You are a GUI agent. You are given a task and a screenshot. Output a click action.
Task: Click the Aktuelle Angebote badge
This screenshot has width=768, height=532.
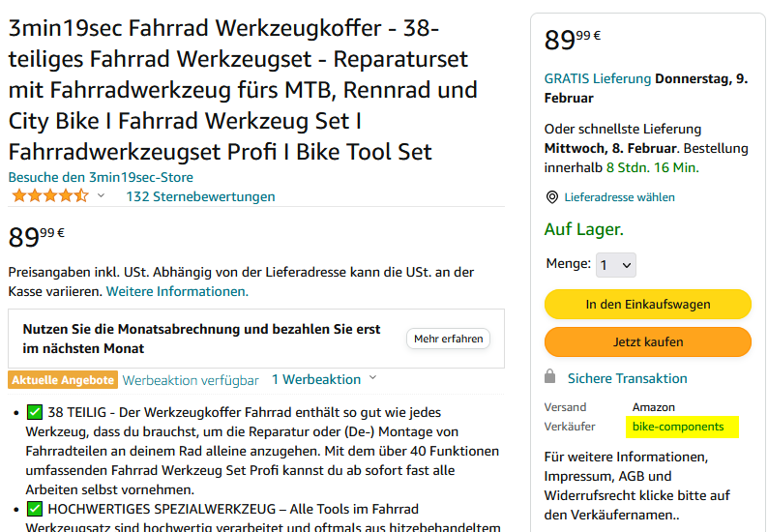pyautogui.click(x=62, y=379)
